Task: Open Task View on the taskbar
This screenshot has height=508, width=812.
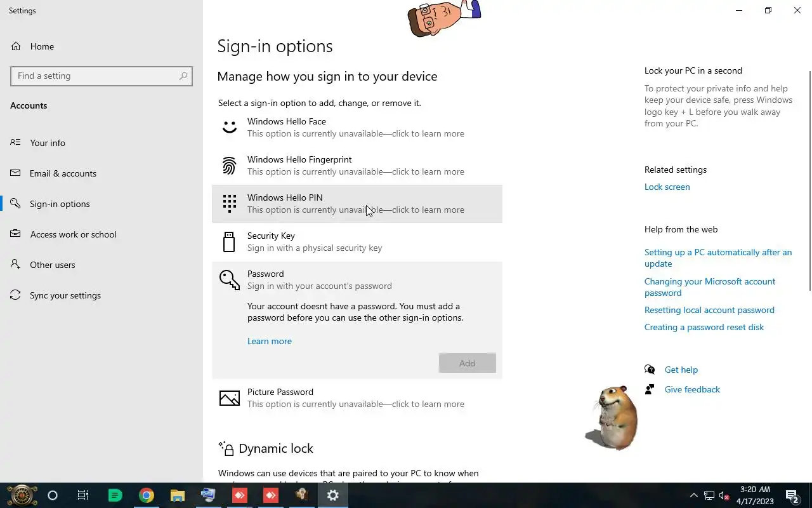Action: [83, 495]
